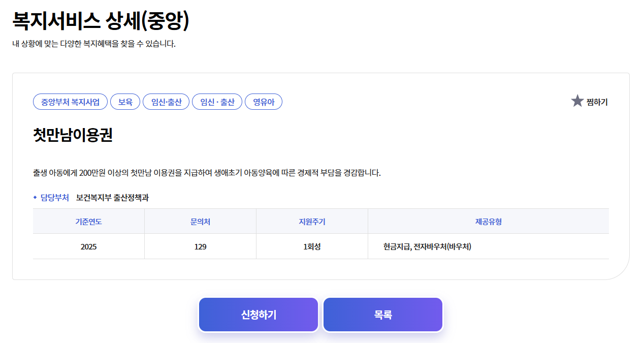This screenshot has height=343, width=644.
Task: Select the 임신 · 출산 tag with spaces
Action: (217, 102)
